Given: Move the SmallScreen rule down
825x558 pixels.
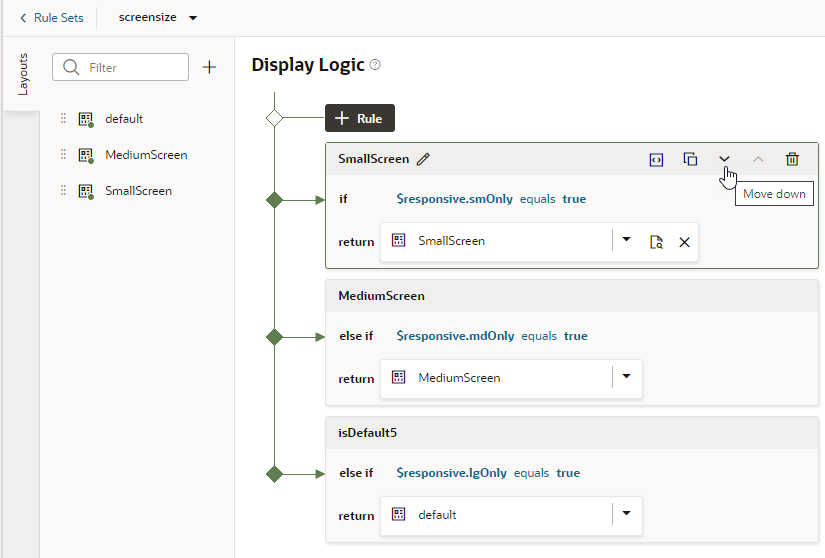Looking at the screenshot, I should point(724,159).
